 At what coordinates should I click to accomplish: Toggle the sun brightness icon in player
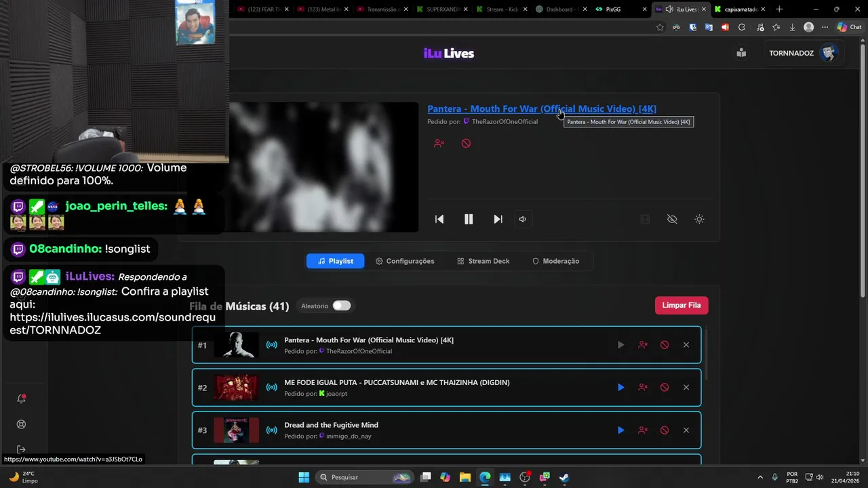click(x=699, y=219)
